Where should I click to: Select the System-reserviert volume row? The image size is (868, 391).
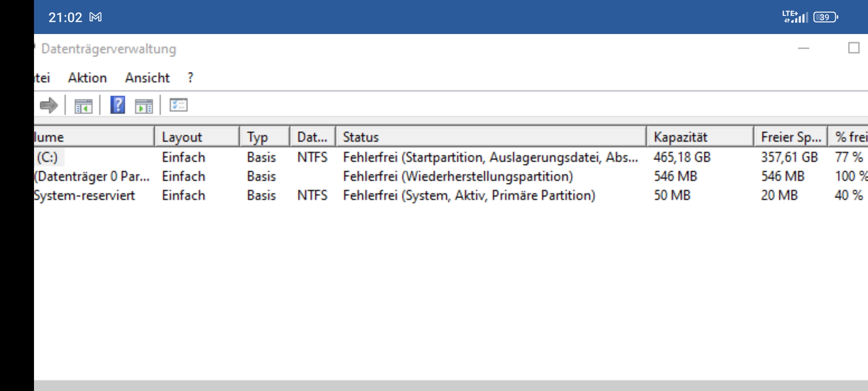84,195
